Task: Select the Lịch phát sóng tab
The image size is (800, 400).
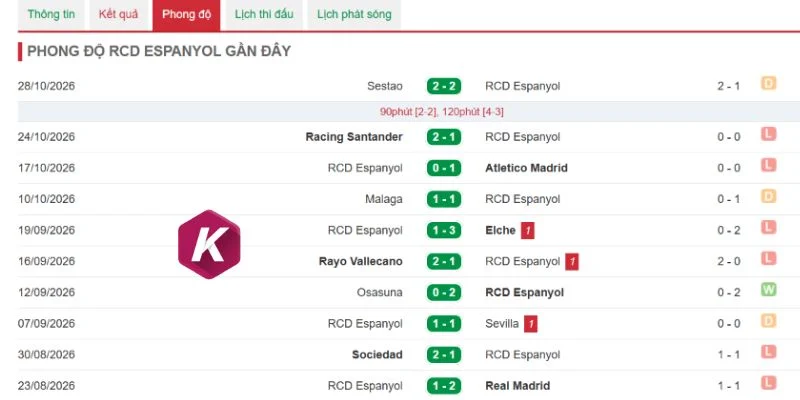Action: [354, 15]
